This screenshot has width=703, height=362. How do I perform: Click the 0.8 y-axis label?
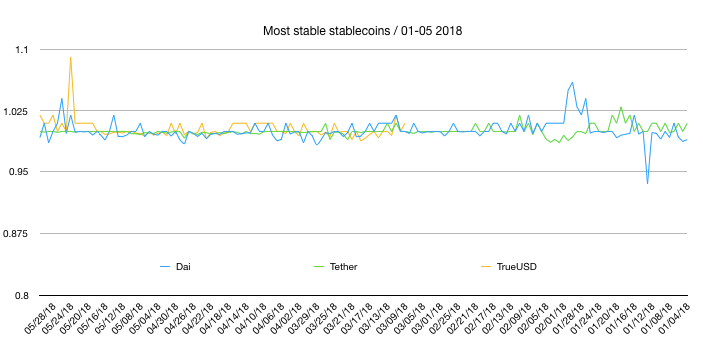22,296
